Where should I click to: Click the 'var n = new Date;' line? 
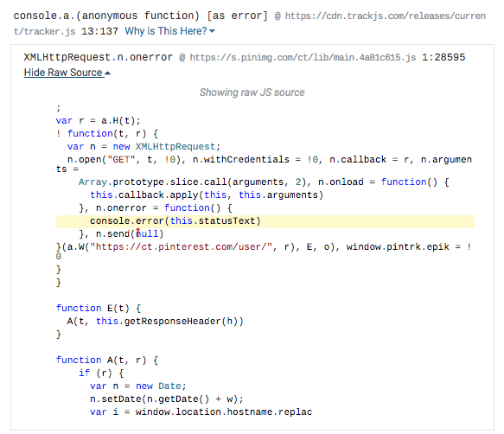click(x=138, y=386)
